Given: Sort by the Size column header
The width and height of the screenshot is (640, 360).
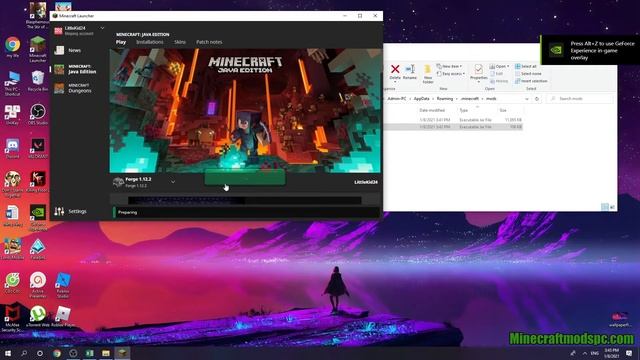Looking at the screenshot, I should (503, 110).
